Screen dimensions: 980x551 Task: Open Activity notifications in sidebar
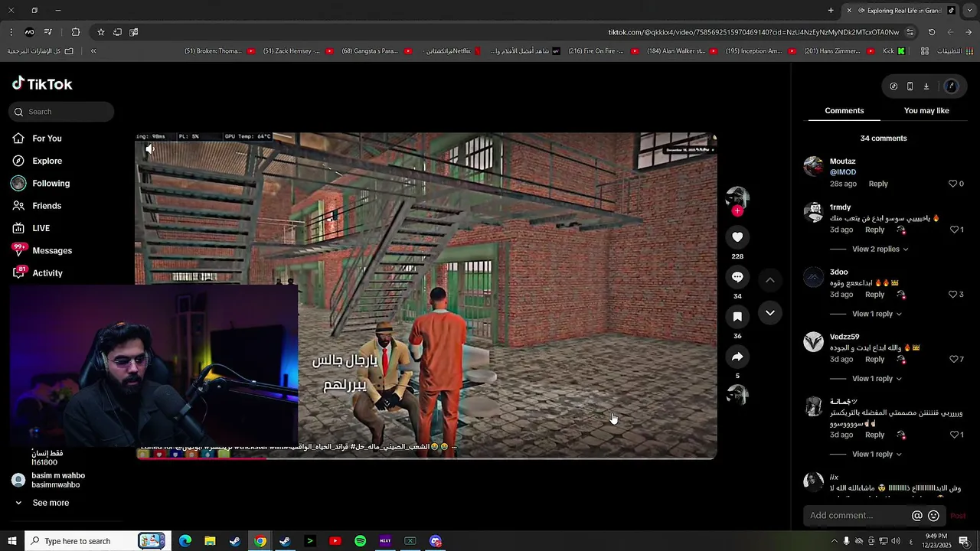(x=47, y=273)
